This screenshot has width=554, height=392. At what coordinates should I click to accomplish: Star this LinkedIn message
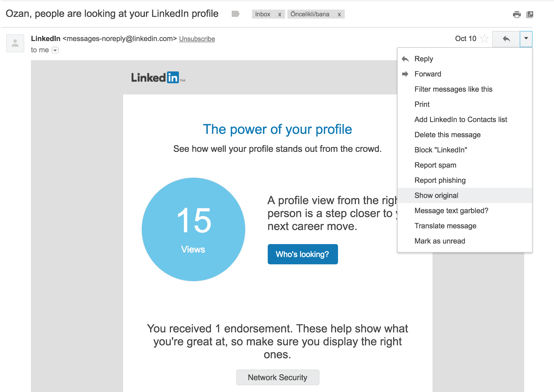485,39
